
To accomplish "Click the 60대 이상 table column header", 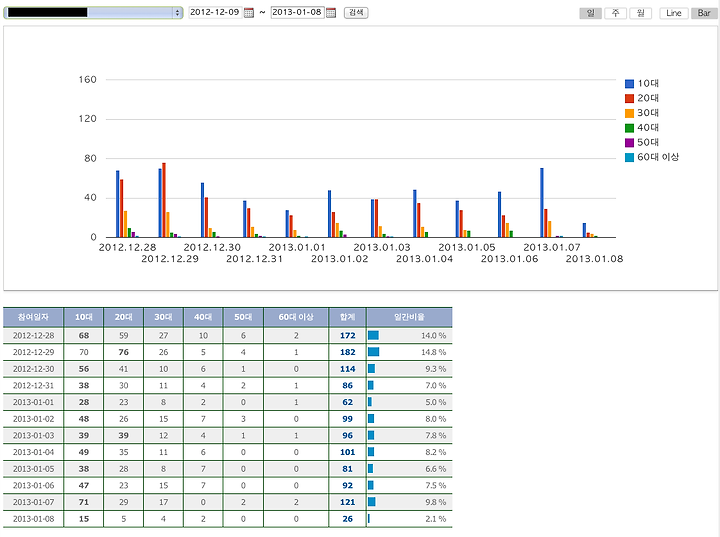I will click(x=296, y=317).
